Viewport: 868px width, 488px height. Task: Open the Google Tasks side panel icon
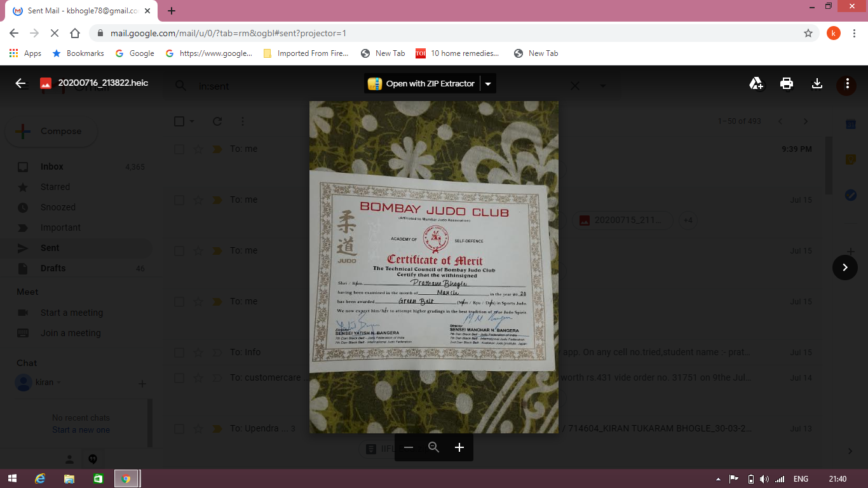[x=850, y=195]
